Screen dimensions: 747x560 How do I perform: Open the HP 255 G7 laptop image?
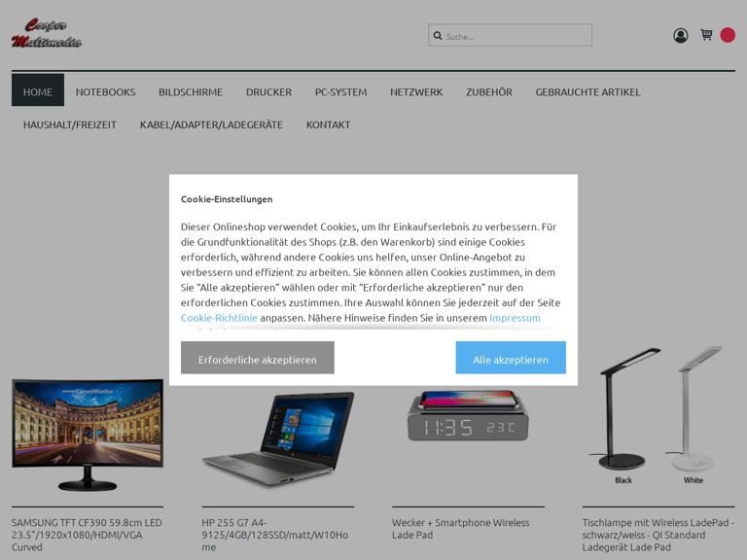coord(278,438)
